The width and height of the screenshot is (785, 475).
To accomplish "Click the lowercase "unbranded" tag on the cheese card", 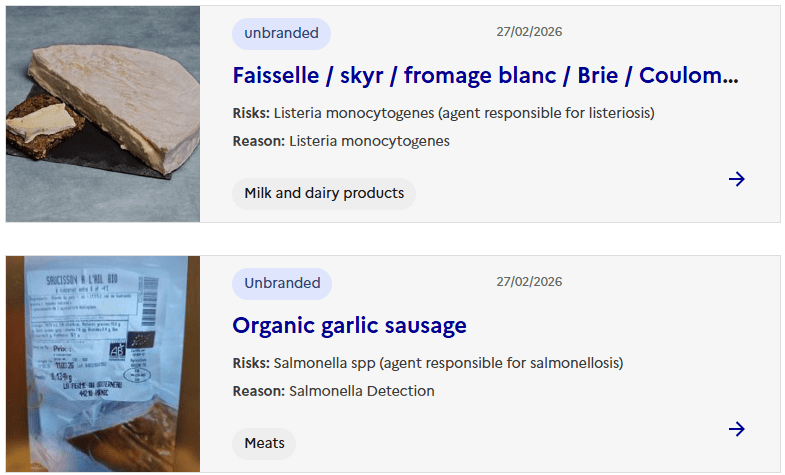I will click(x=281, y=33).
